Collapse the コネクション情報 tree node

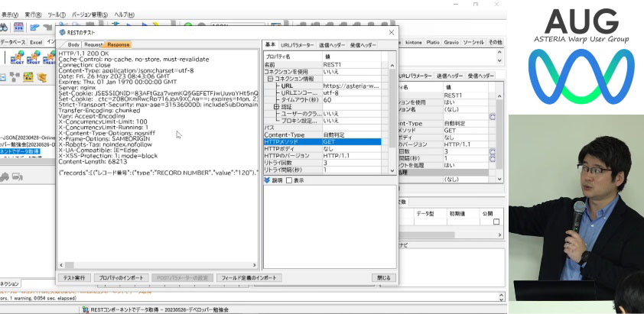271,79
